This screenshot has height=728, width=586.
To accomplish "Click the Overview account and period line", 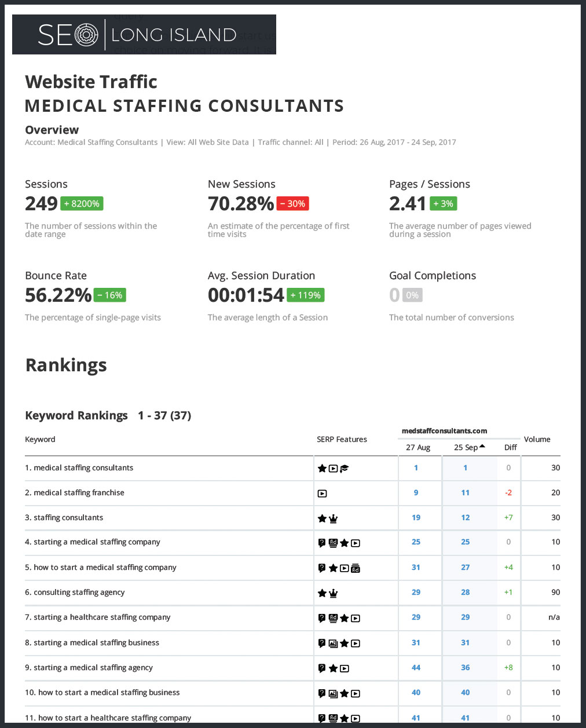I will [x=240, y=142].
